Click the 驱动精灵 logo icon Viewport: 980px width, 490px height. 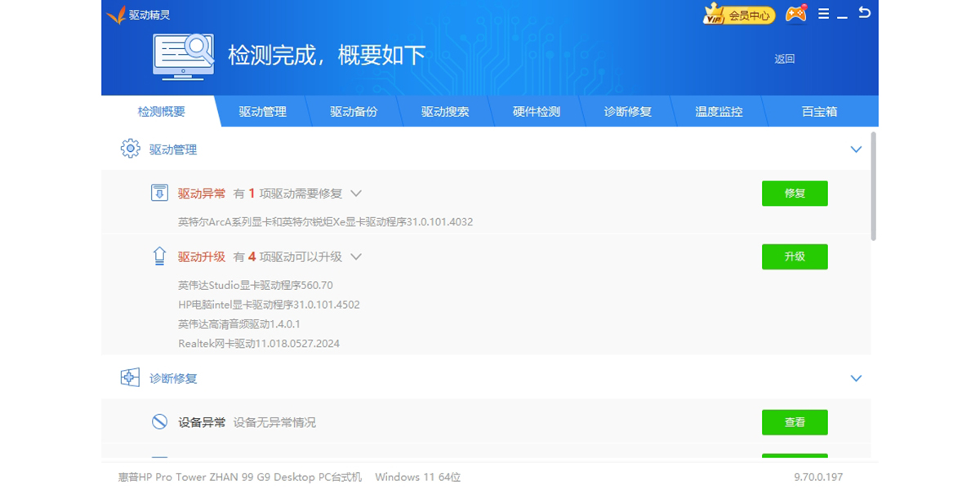(x=116, y=15)
